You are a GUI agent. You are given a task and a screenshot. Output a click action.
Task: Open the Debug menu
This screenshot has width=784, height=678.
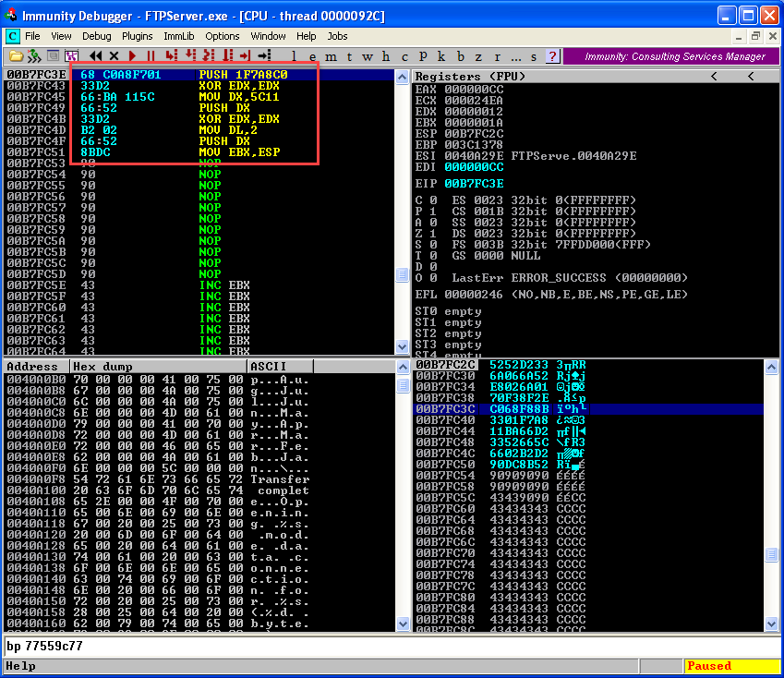(97, 36)
